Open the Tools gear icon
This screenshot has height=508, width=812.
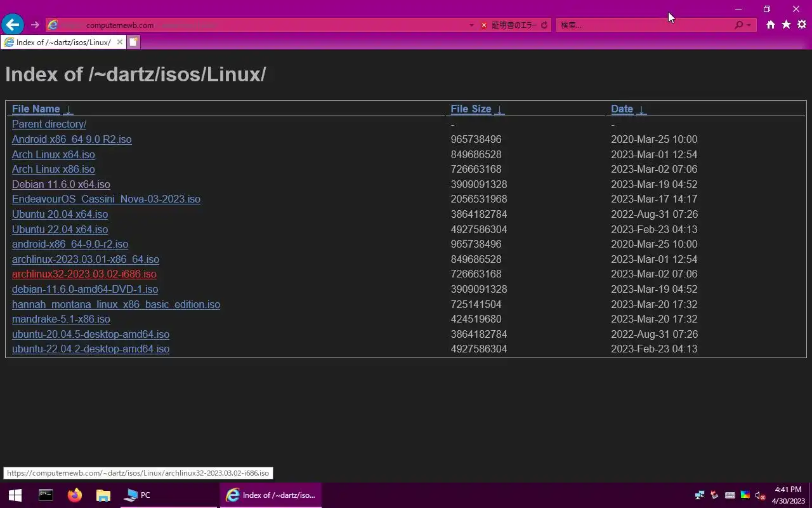pos(802,25)
